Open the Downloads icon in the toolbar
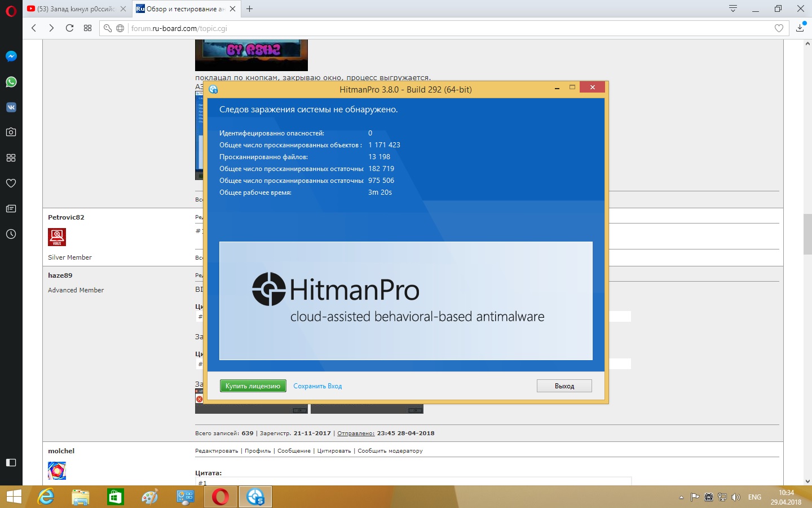Viewport: 812px width, 508px height. (x=800, y=28)
